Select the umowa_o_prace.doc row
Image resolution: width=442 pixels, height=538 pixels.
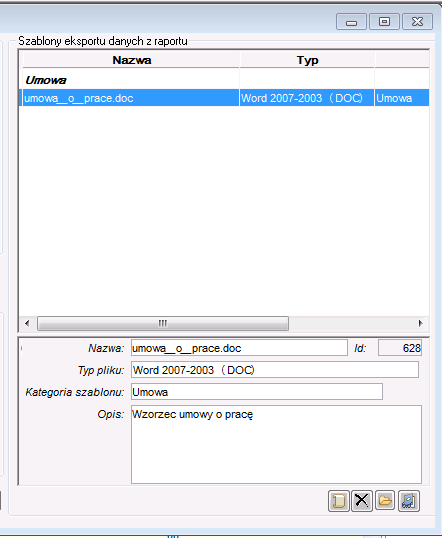point(224,98)
